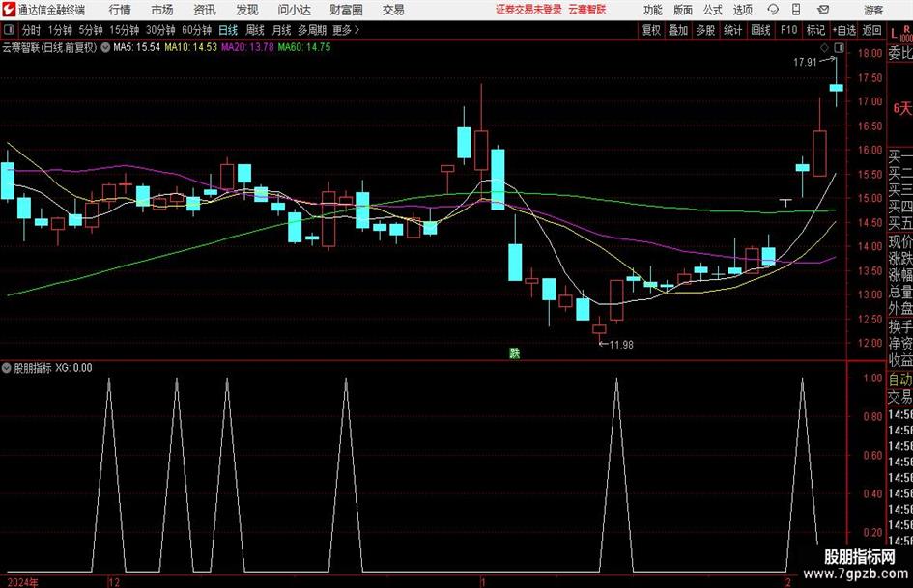Click the 通达信 red logo icon
913x588 pixels.
click(9, 10)
